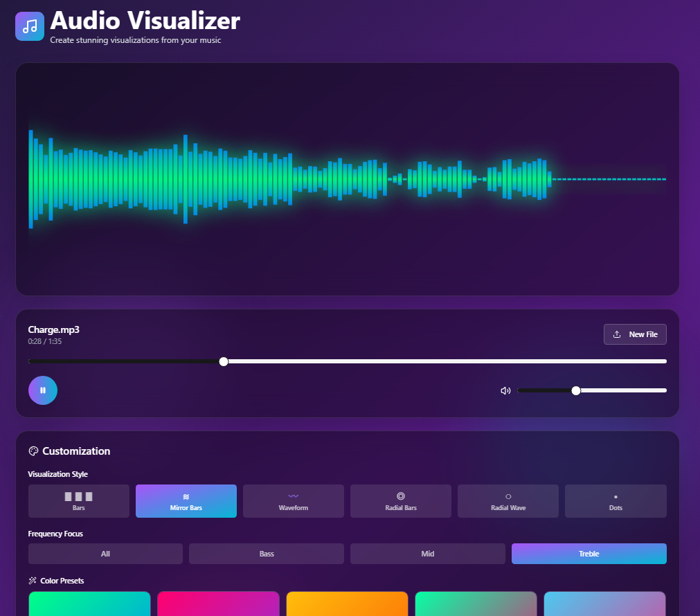Set frequency focus to Mid
The height and width of the screenshot is (616, 700).
pos(428,554)
